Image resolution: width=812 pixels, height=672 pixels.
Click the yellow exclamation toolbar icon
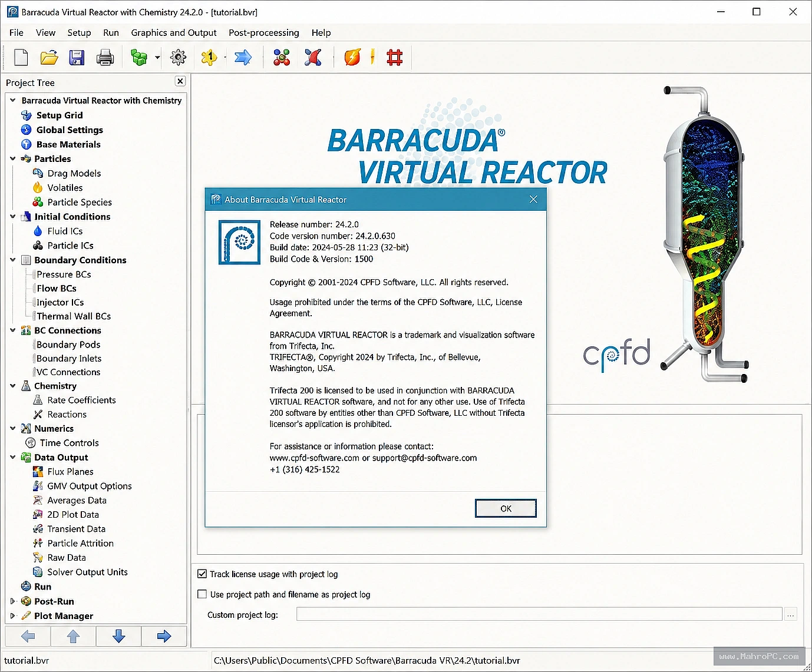click(x=372, y=57)
